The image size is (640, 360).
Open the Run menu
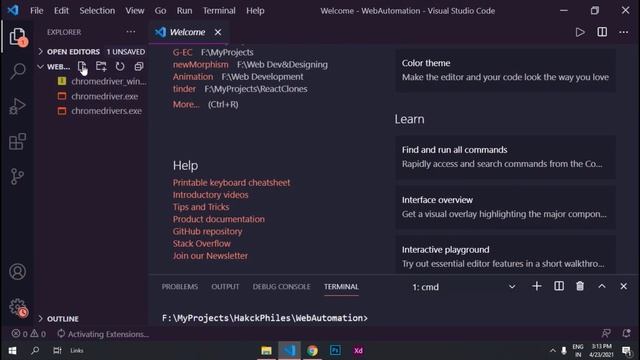pyautogui.click(x=184, y=11)
